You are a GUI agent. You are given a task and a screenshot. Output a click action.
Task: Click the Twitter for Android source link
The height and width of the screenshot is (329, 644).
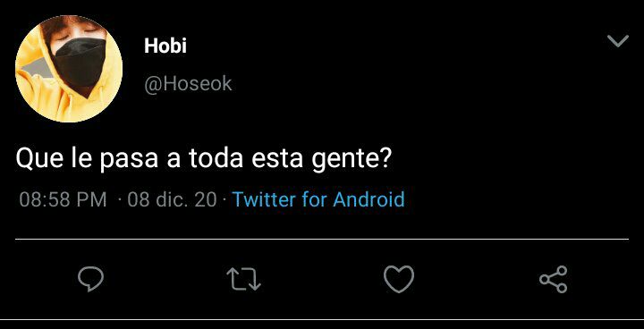(x=318, y=199)
